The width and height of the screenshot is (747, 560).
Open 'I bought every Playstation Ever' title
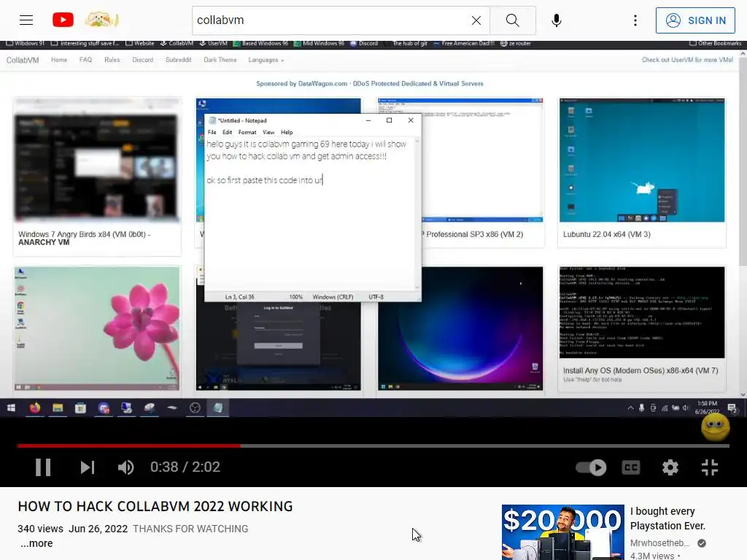tap(667, 518)
